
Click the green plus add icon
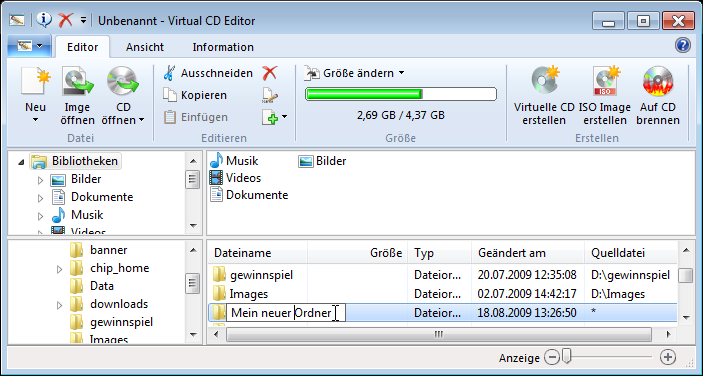pyautogui.click(x=270, y=117)
